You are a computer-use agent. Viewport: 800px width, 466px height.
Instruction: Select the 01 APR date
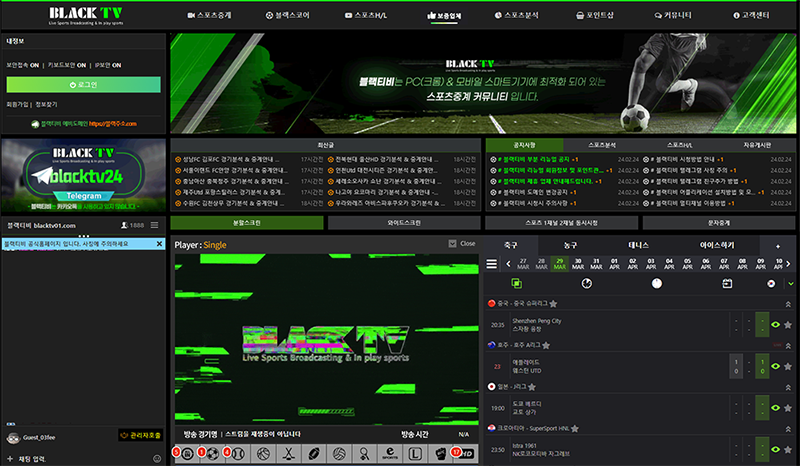[614, 264]
